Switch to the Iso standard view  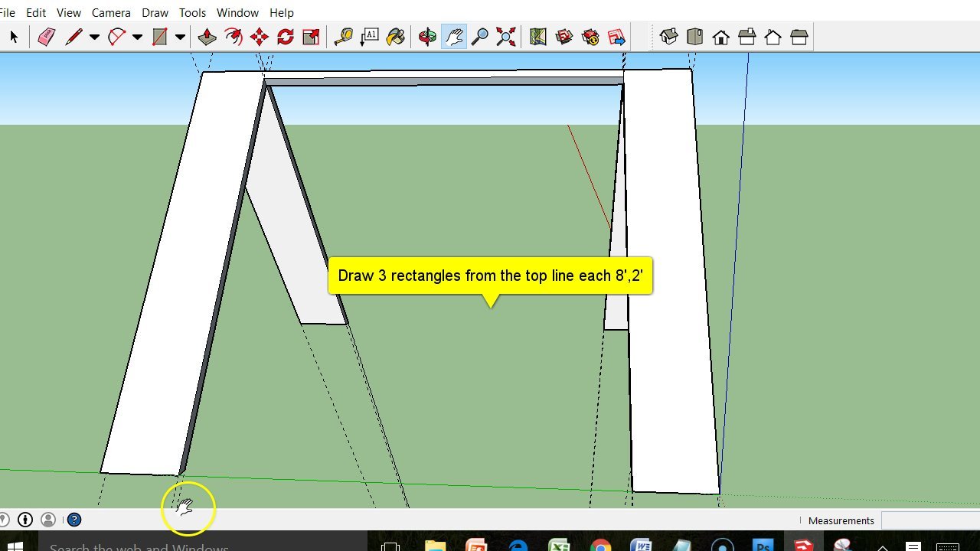click(x=668, y=37)
